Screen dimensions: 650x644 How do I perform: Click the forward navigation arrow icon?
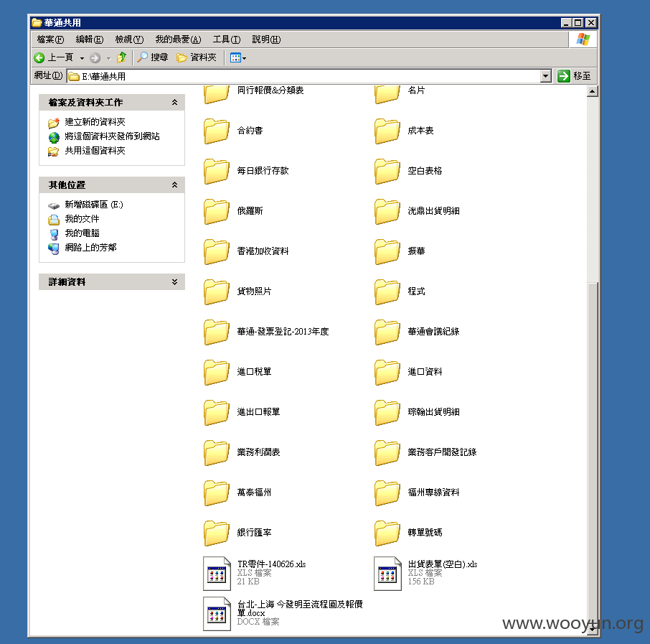point(95,57)
